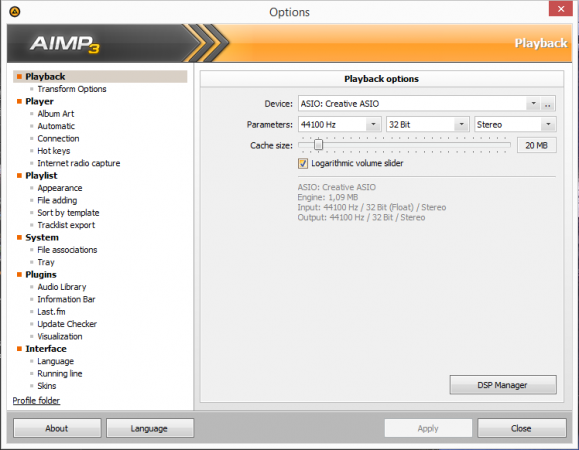This screenshot has width=579, height=450.
Task: Open Skins settings
Action: [x=47, y=386]
